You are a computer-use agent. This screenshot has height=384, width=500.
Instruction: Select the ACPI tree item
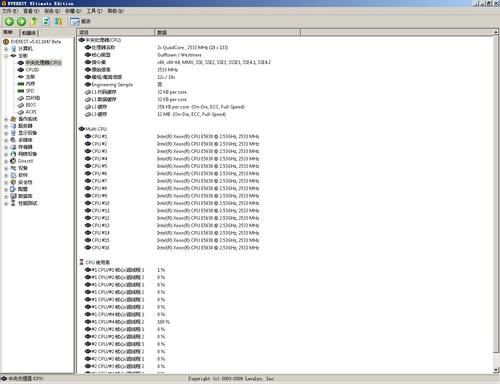click(x=31, y=112)
